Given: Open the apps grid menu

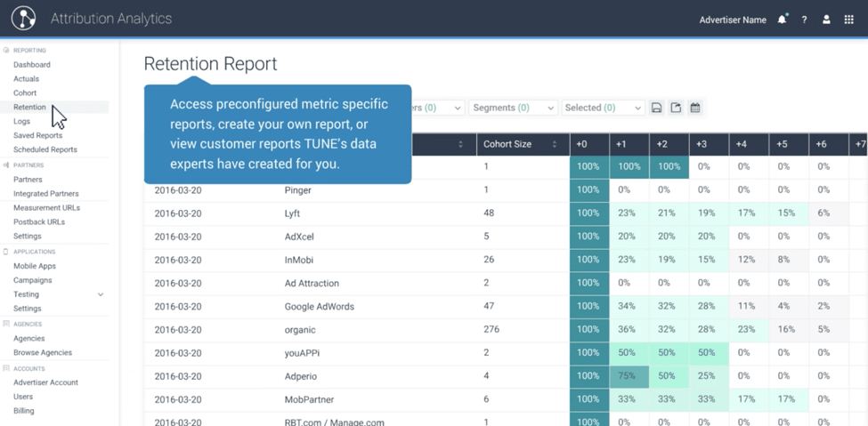Looking at the screenshot, I should coord(848,20).
